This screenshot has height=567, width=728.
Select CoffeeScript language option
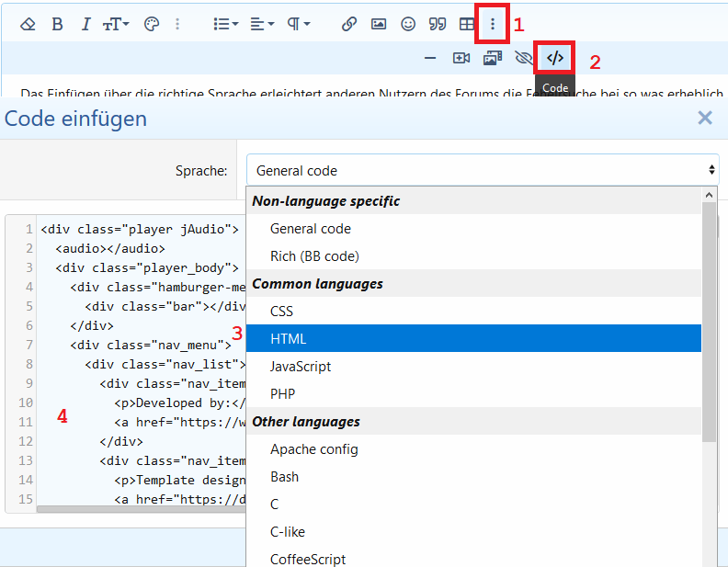[473, 559]
